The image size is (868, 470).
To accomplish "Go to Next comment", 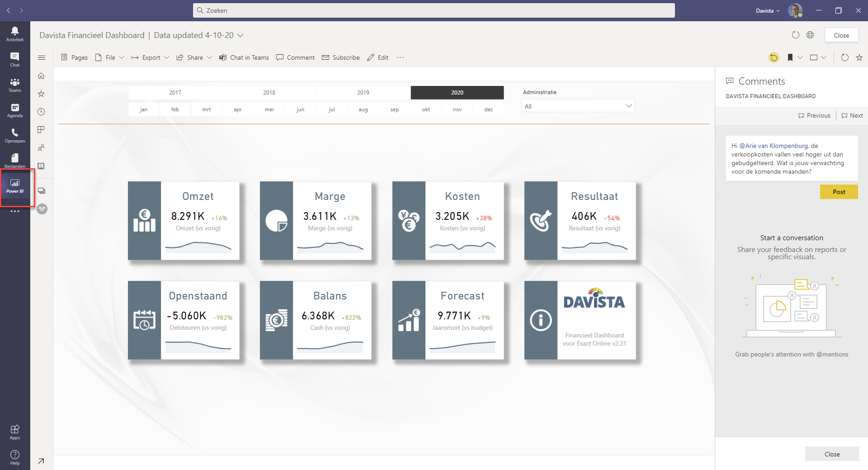I will [852, 116].
